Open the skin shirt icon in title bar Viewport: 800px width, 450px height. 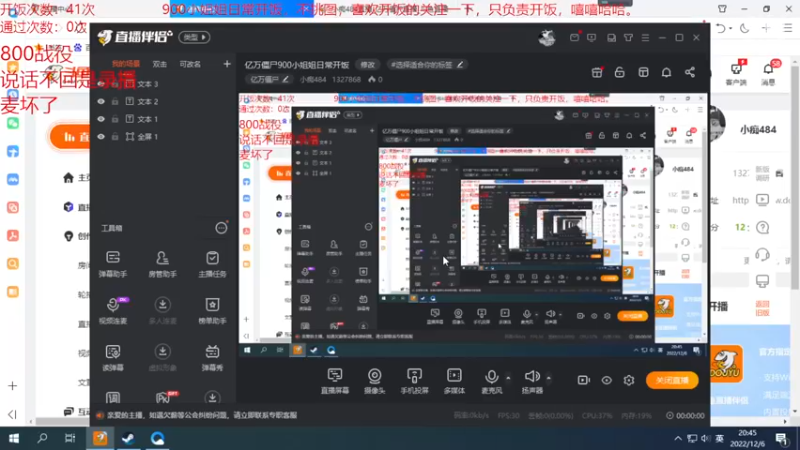point(629,38)
